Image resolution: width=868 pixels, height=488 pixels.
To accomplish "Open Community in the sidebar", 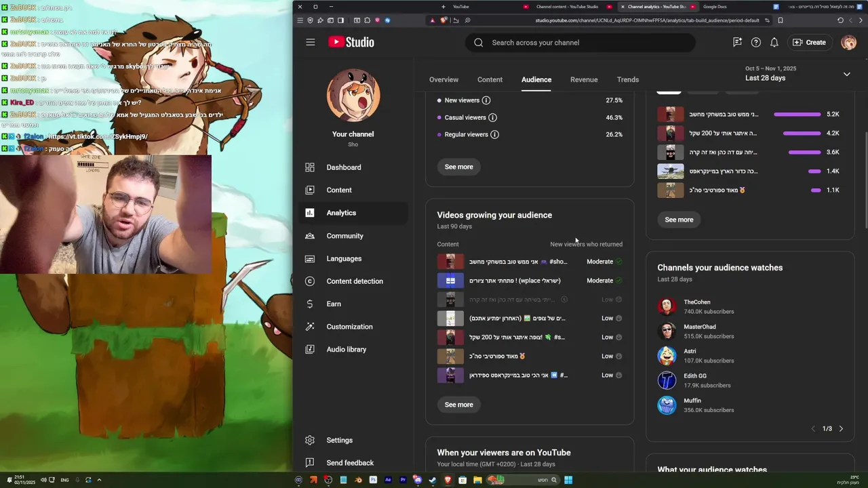I will click(x=353, y=236).
